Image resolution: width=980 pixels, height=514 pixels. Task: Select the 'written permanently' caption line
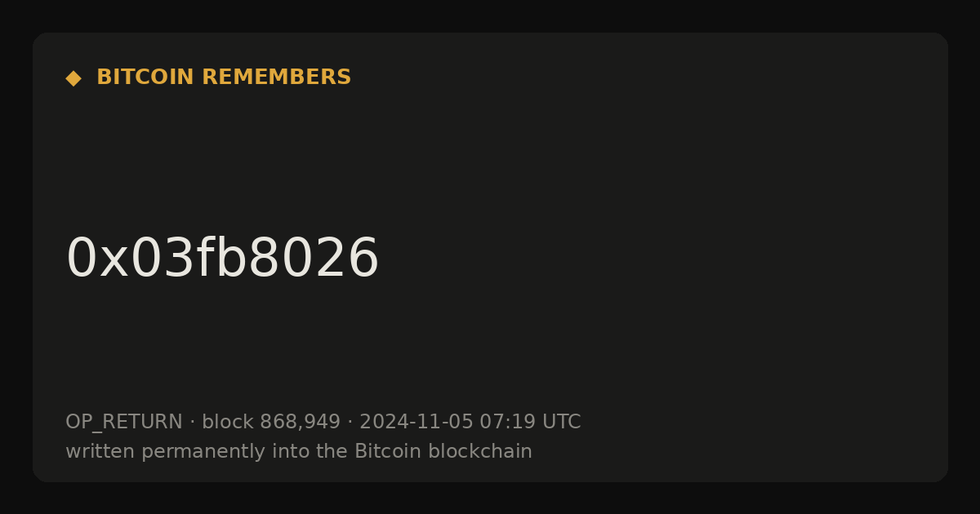pyautogui.click(x=299, y=451)
